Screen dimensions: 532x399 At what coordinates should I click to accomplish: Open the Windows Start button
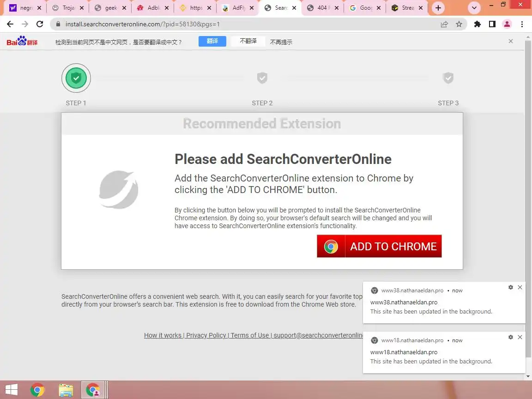coord(11,389)
